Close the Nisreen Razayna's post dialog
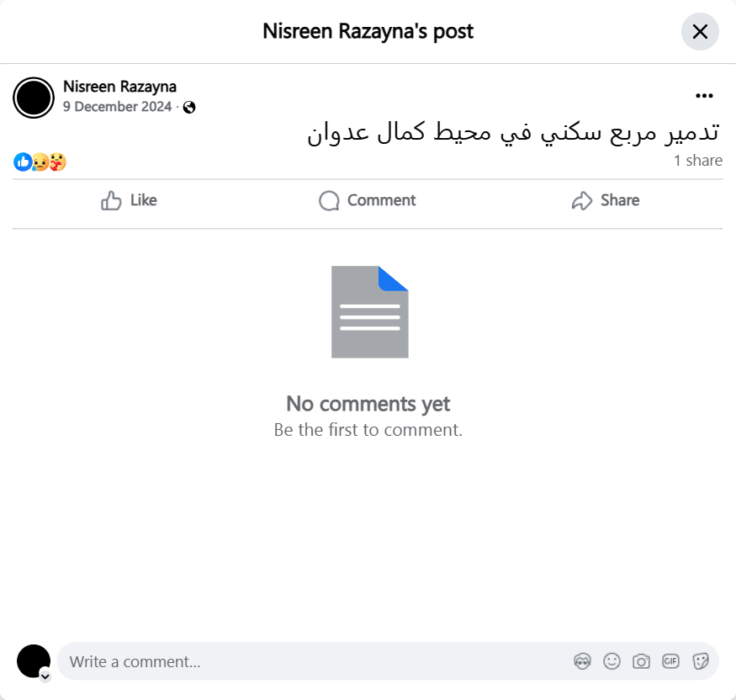The height and width of the screenshot is (700, 736). tap(700, 31)
